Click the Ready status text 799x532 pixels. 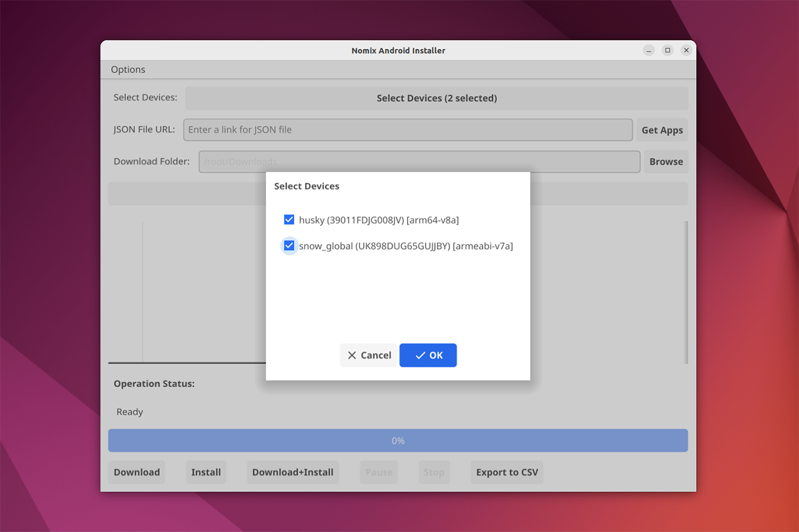(130, 412)
